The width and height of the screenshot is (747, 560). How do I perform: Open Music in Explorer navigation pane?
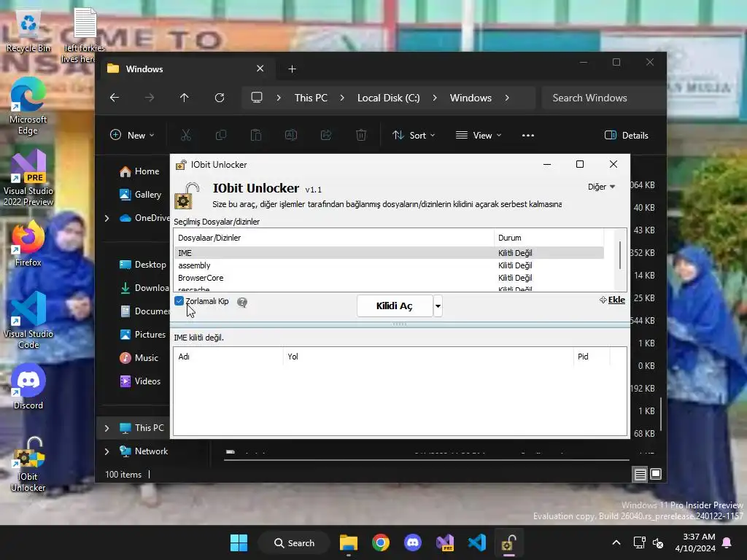(139, 358)
